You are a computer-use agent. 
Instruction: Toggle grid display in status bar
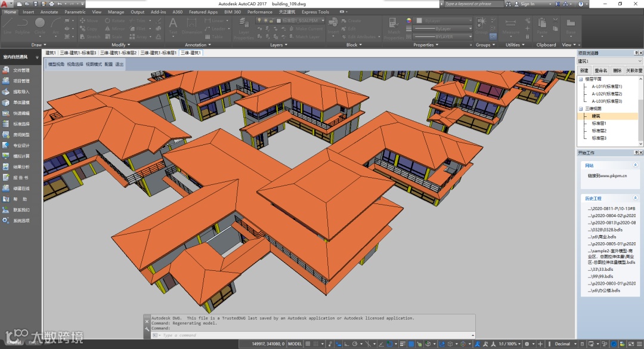[308, 344]
